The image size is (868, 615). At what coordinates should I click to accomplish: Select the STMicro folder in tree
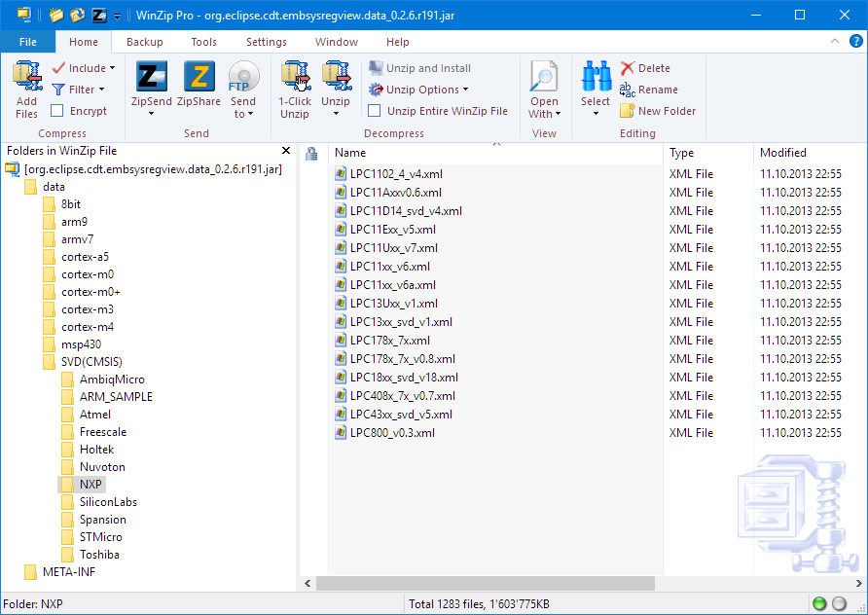[x=100, y=537]
